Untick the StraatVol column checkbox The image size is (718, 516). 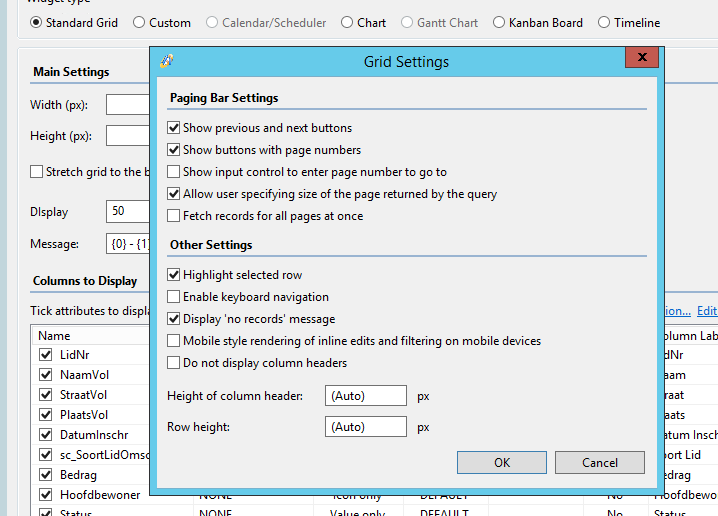(46, 395)
